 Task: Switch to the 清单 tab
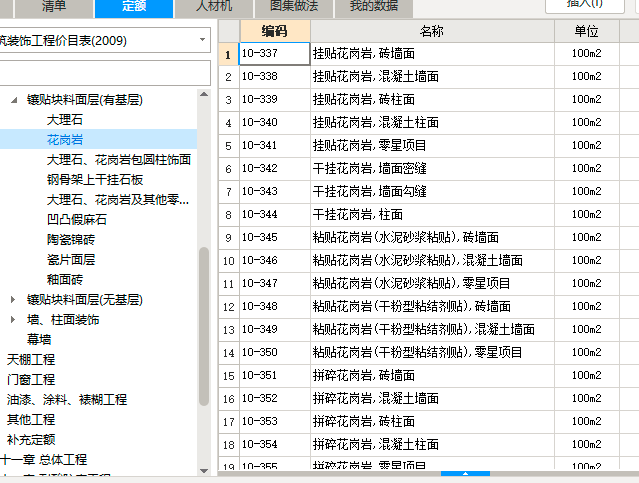(54, 7)
